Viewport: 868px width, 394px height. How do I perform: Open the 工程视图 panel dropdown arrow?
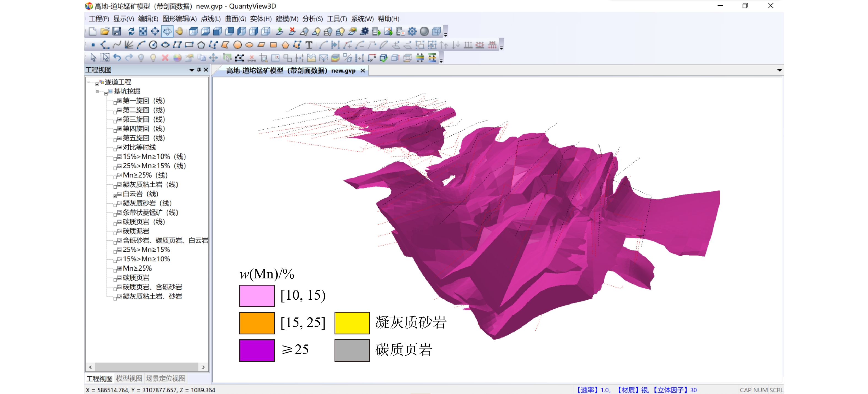click(x=192, y=70)
